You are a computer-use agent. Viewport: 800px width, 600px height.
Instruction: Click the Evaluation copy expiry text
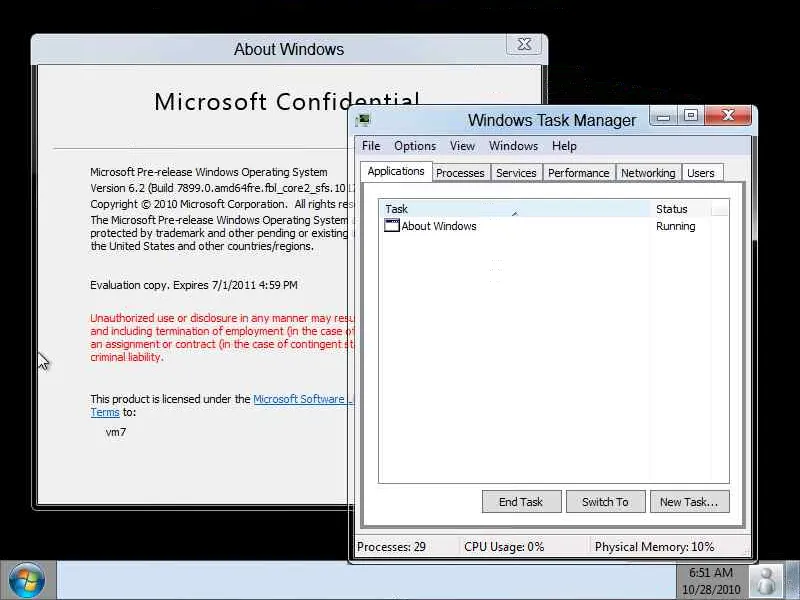[194, 285]
